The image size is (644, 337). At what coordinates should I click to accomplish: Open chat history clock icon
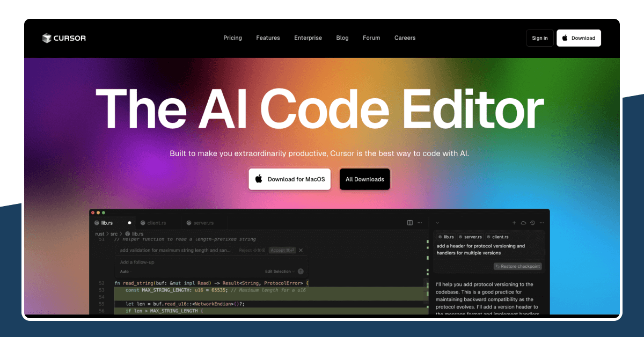pyautogui.click(x=532, y=223)
